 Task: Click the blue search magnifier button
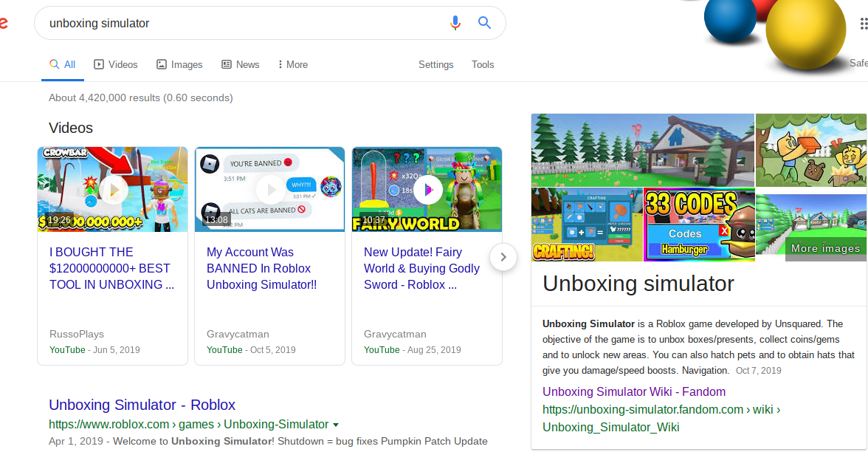pos(484,23)
